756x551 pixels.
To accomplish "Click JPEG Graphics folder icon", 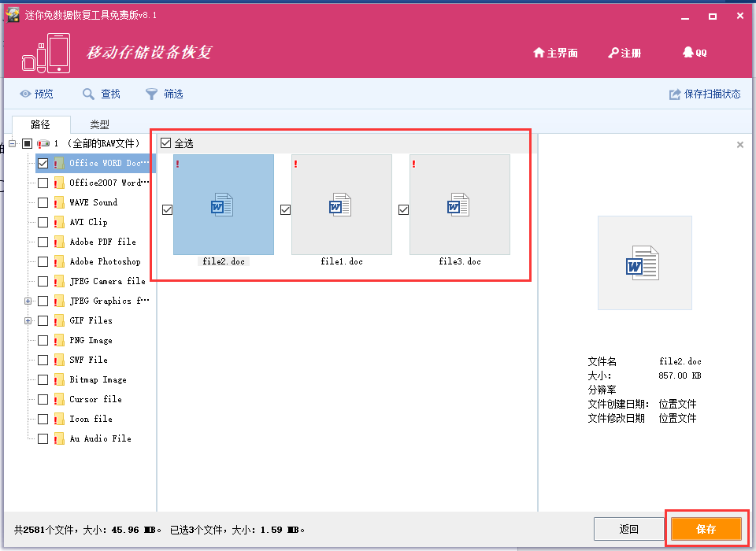I will click(x=59, y=301).
